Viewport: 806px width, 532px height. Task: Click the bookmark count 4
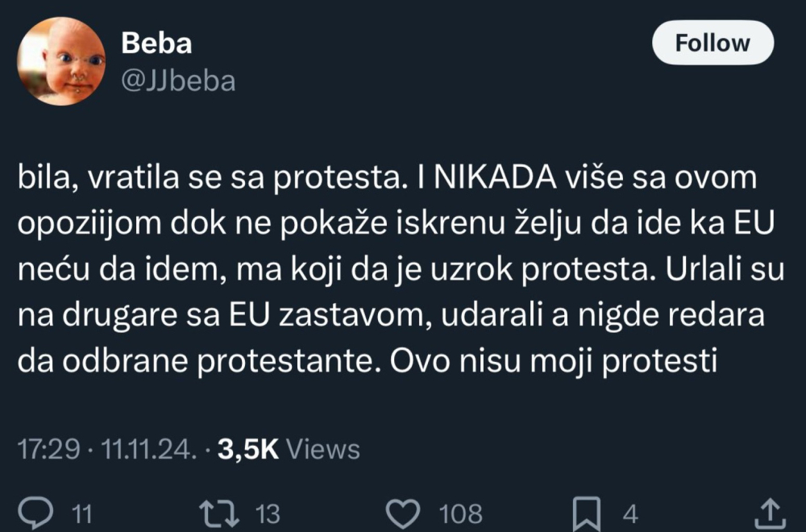point(630,513)
